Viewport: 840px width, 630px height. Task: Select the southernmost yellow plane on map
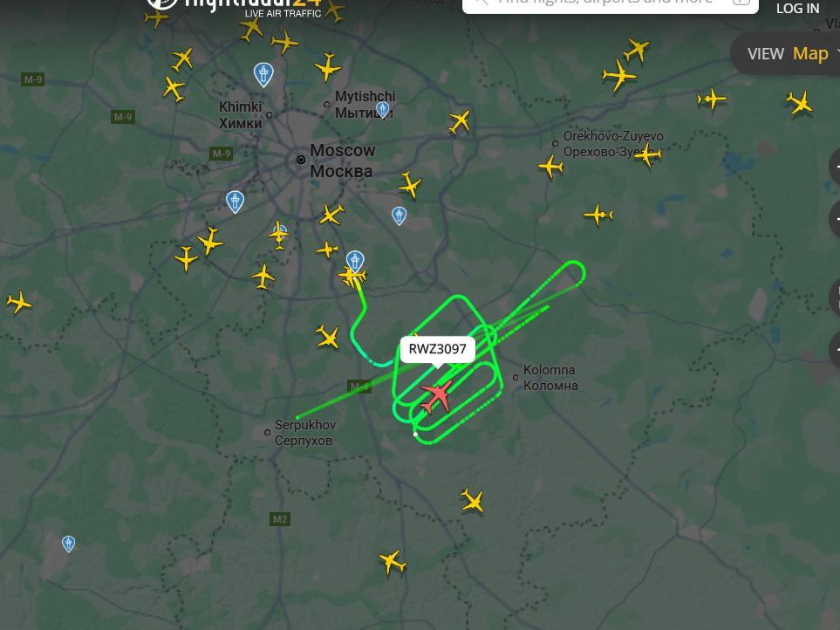pos(393,562)
